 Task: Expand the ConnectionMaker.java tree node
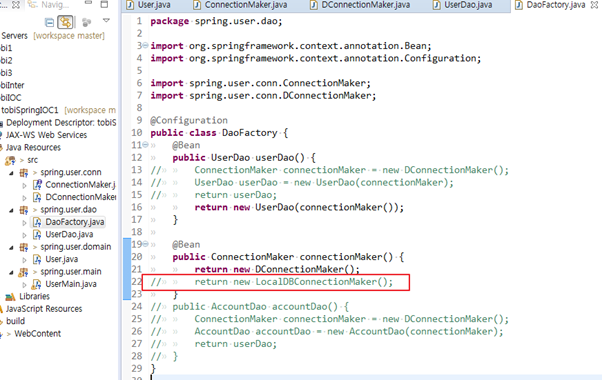pyautogui.click(x=24, y=185)
